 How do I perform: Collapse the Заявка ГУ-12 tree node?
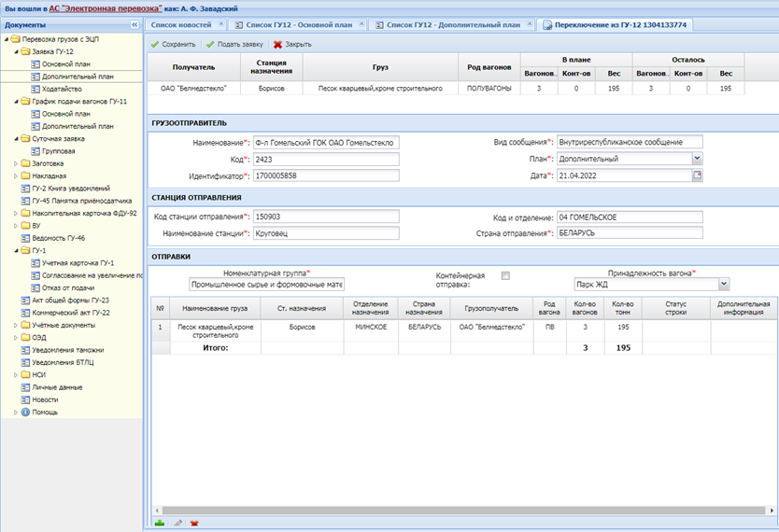16,51
